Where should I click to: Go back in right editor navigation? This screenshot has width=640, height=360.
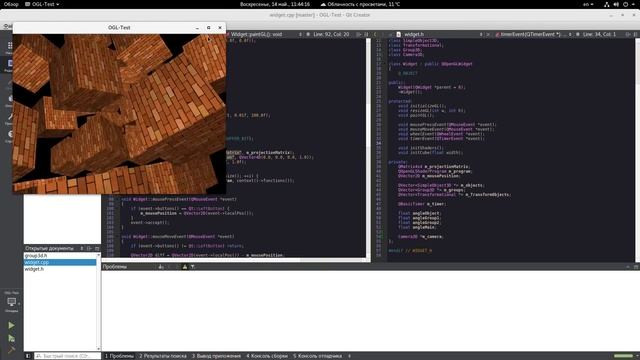click(x=376, y=34)
